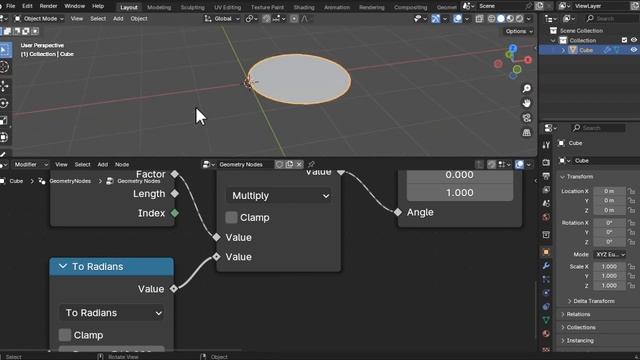Click the fake user shield for Geometry Nodes

click(279, 164)
